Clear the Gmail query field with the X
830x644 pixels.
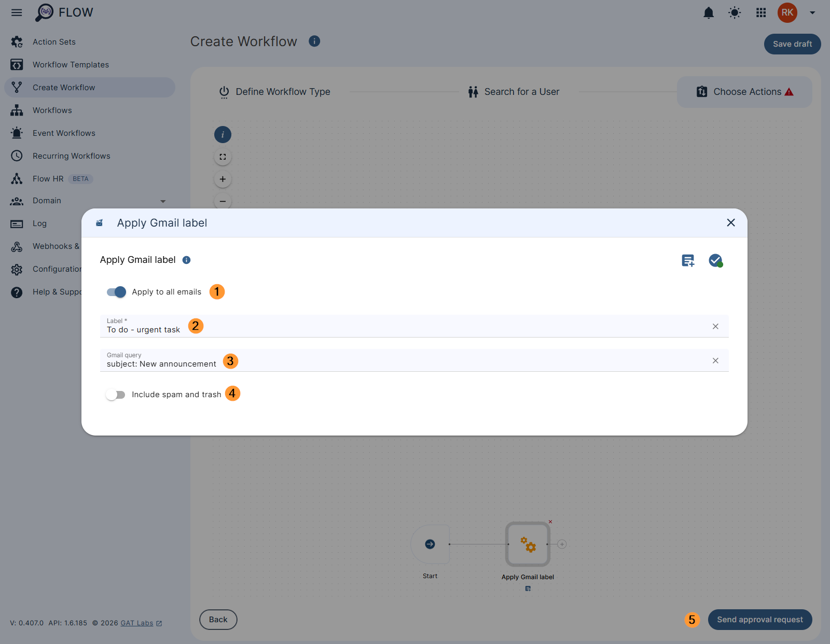click(x=715, y=360)
